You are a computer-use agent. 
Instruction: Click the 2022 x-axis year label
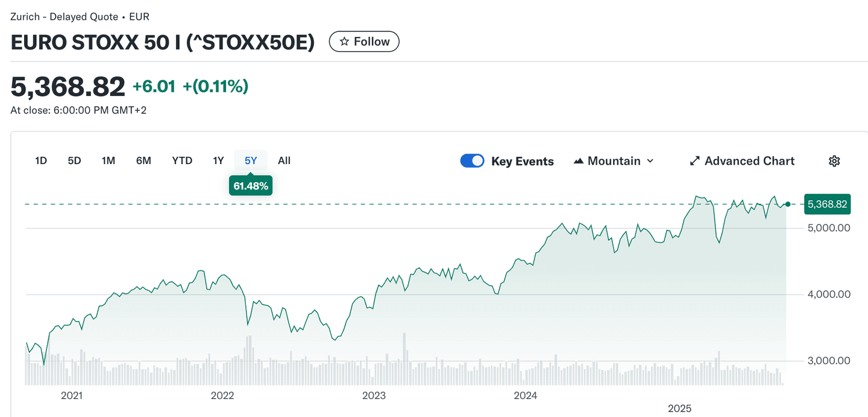click(222, 396)
